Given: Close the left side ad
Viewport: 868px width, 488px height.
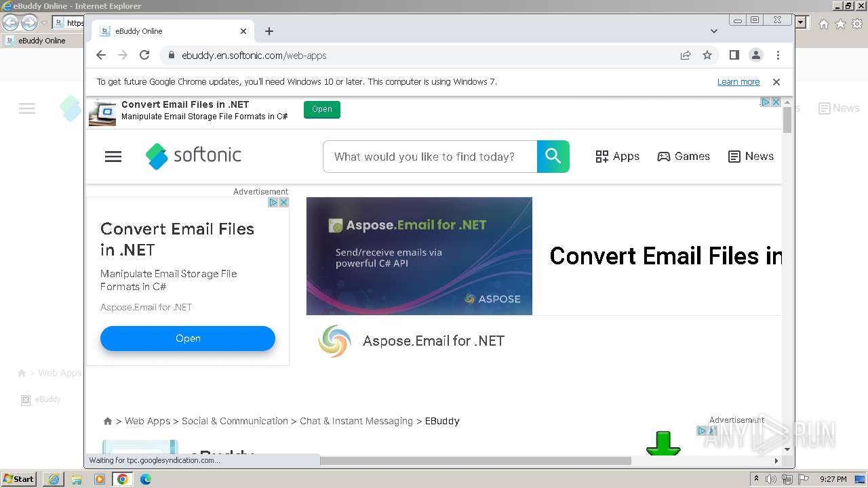Looking at the screenshot, I should pyautogui.click(x=284, y=202).
